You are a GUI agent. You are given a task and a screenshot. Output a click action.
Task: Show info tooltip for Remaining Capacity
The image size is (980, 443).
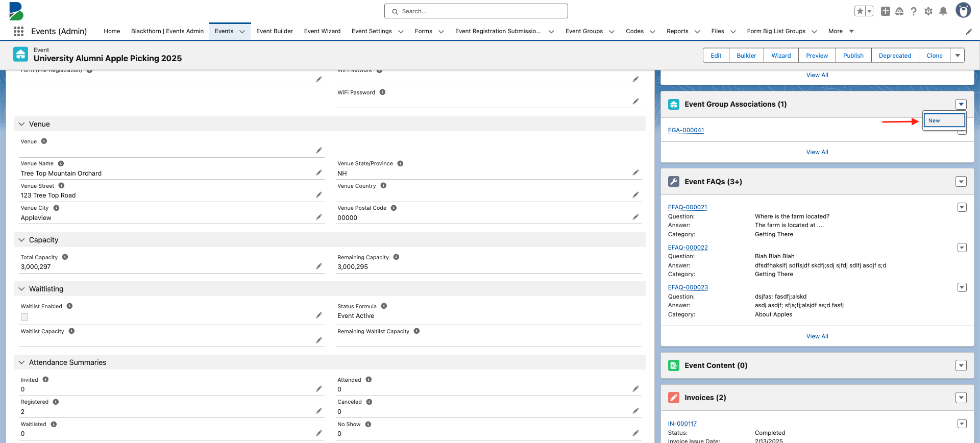pos(396,257)
